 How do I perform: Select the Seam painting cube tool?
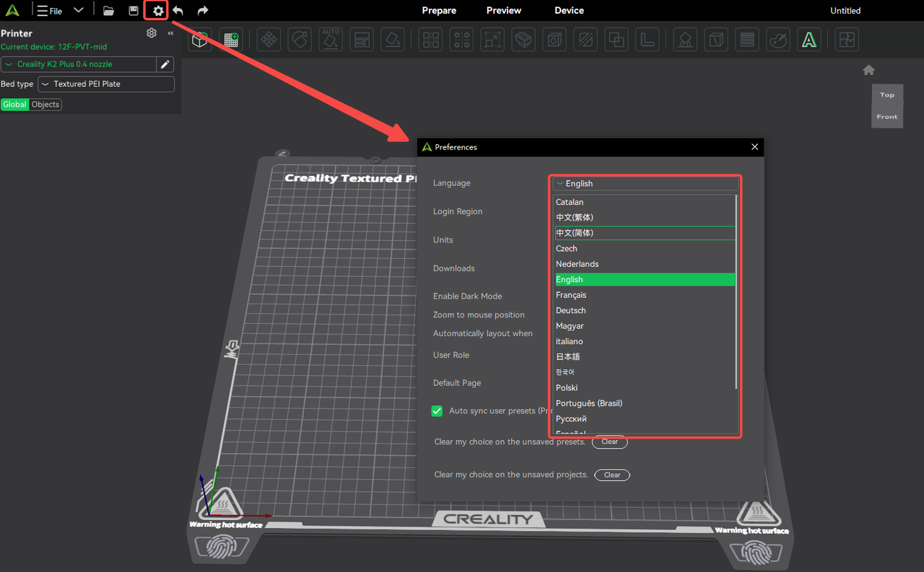coord(716,40)
